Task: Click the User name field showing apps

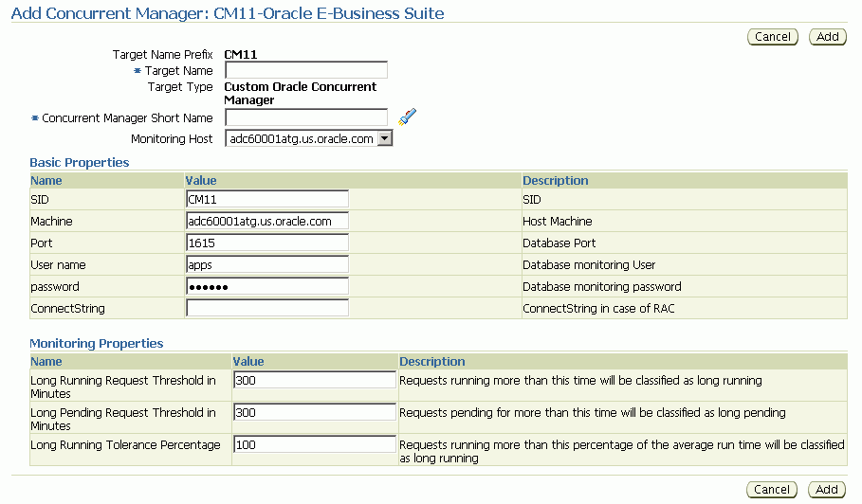Action: [267, 264]
